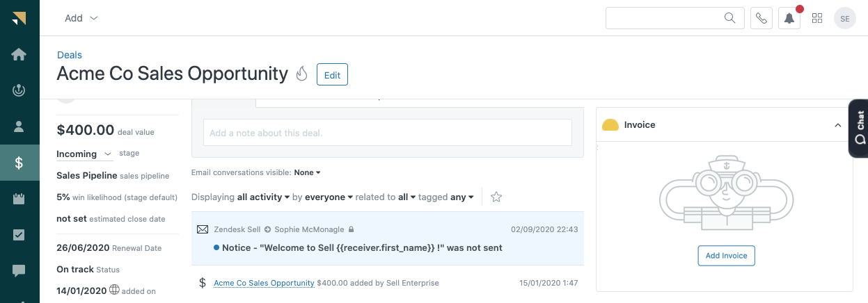
Task: Open Tasks checkmark icon in sidebar
Action: pos(19,235)
